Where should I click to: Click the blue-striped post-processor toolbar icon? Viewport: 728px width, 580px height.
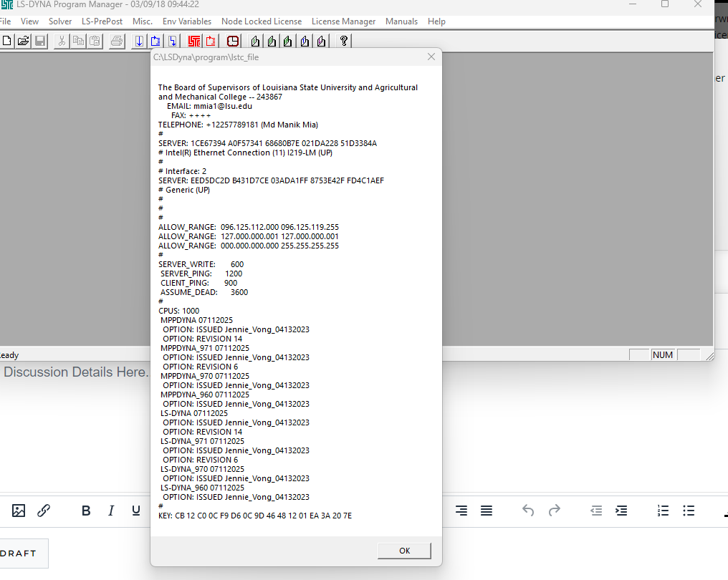[305, 42]
